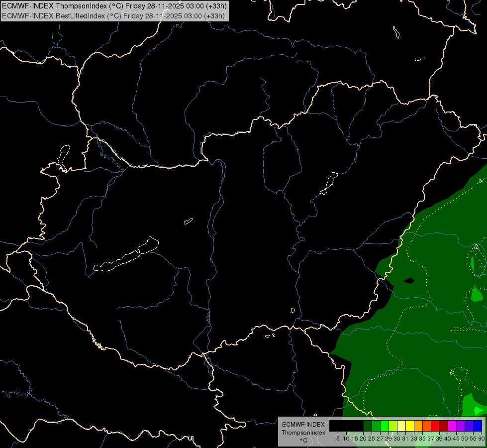The height and width of the screenshot is (448, 487).
Task: Click the legend tick value '60'
Action: [481, 439]
